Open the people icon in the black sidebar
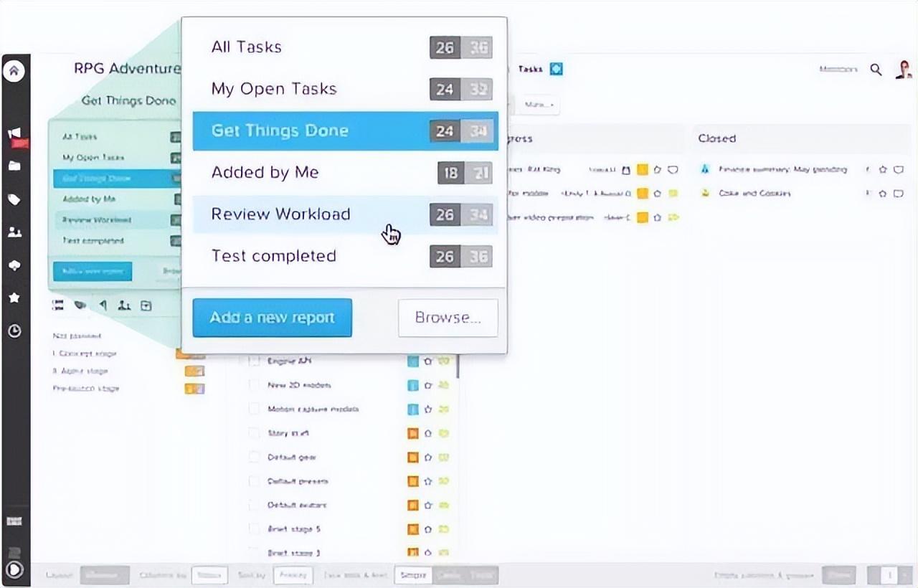 [14, 232]
